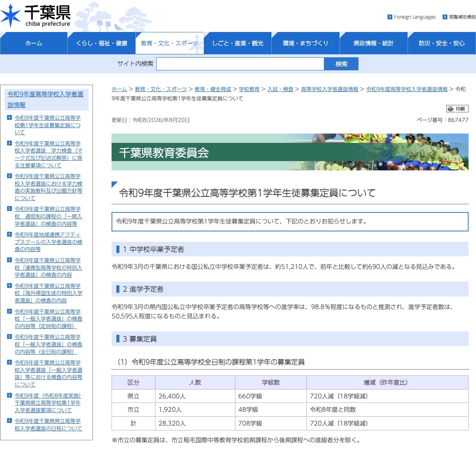
Task: Open sidebar link 第1学年生徒募集定員について
Action: [48, 125]
